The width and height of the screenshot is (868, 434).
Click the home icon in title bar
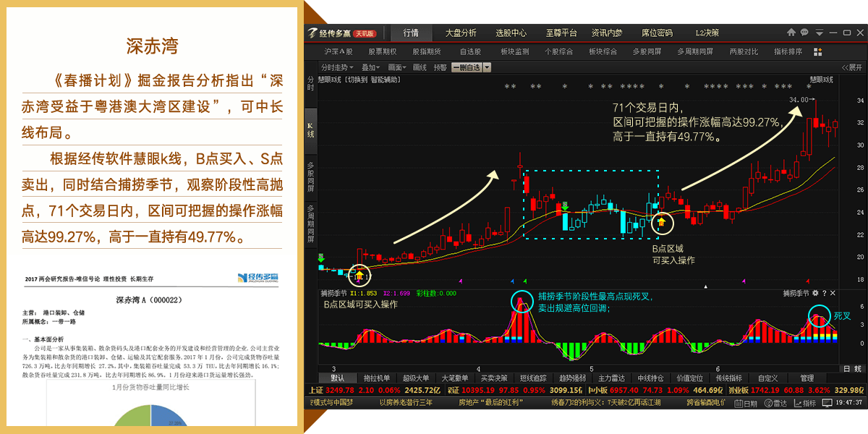pyautogui.click(x=791, y=33)
